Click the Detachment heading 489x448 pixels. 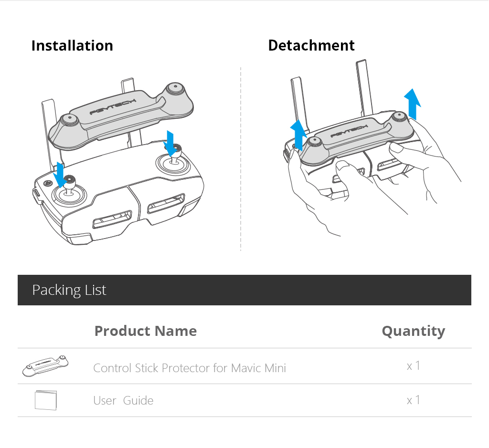(311, 45)
